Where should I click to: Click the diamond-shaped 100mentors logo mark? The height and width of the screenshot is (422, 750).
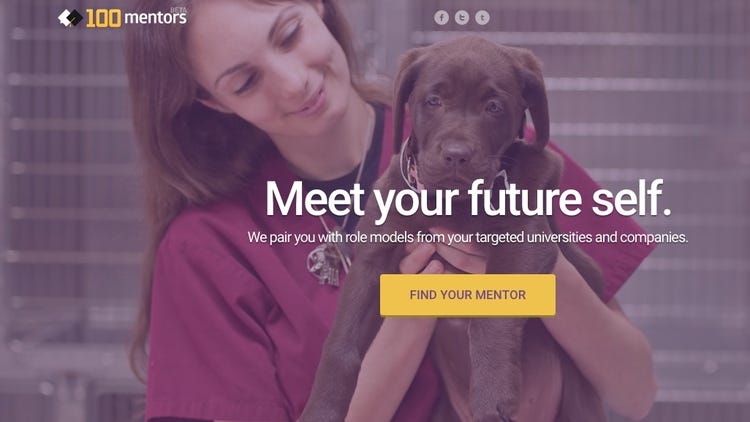70,18
